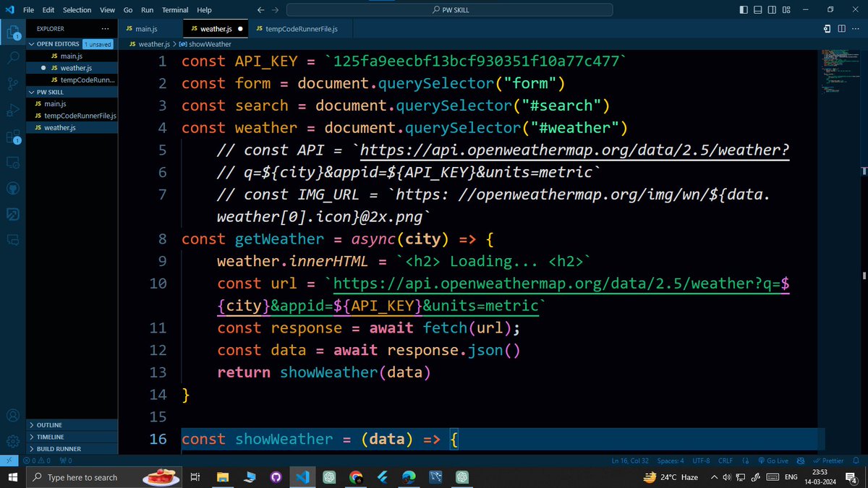
Task: Click the notifications bell in status bar
Action: (x=856, y=461)
